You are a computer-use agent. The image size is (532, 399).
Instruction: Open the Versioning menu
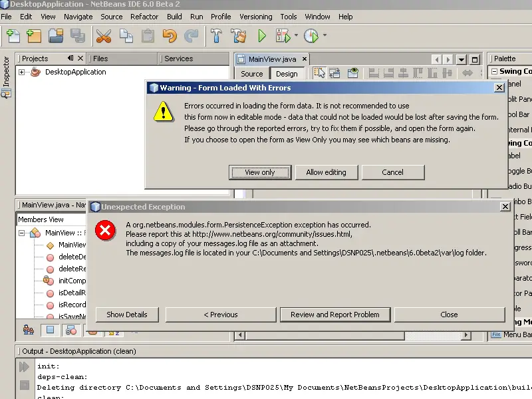[256, 17]
